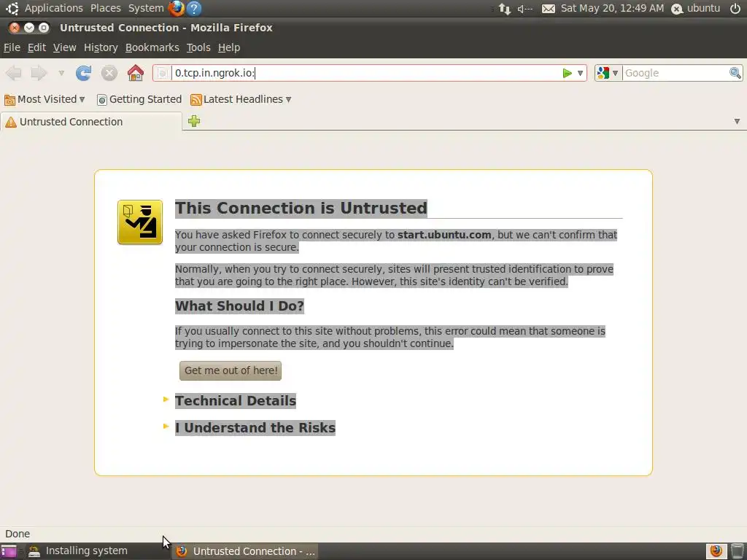Open the History menu
This screenshot has width=747, height=560.
tap(101, 47)
